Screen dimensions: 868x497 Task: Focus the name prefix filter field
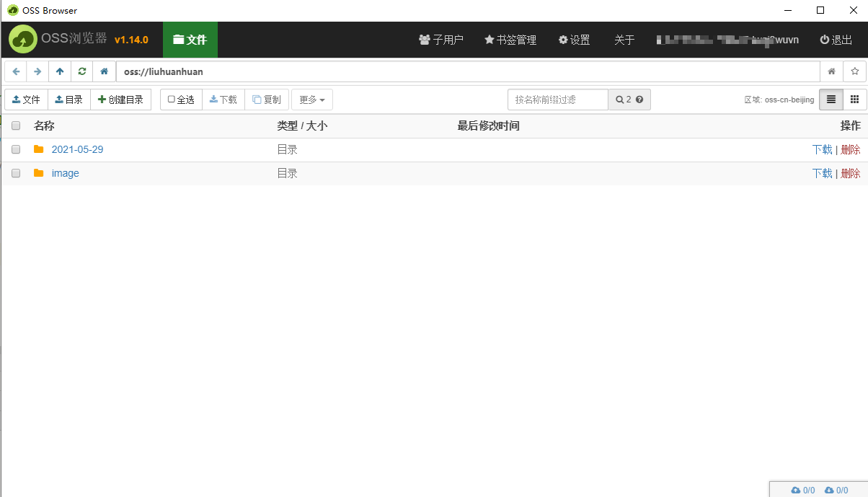click(x=558, y=100)
